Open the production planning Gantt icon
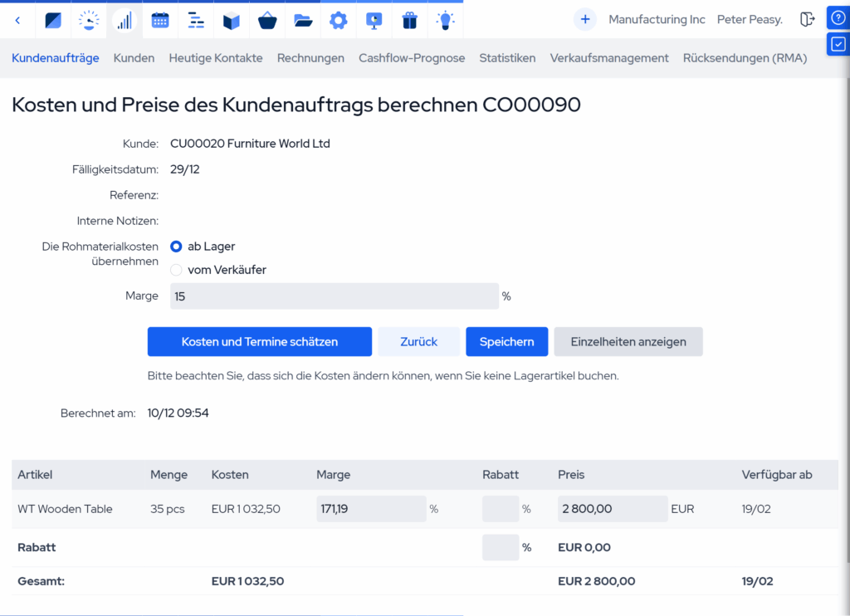The image size is (850, 616). (x=196, y=20)
